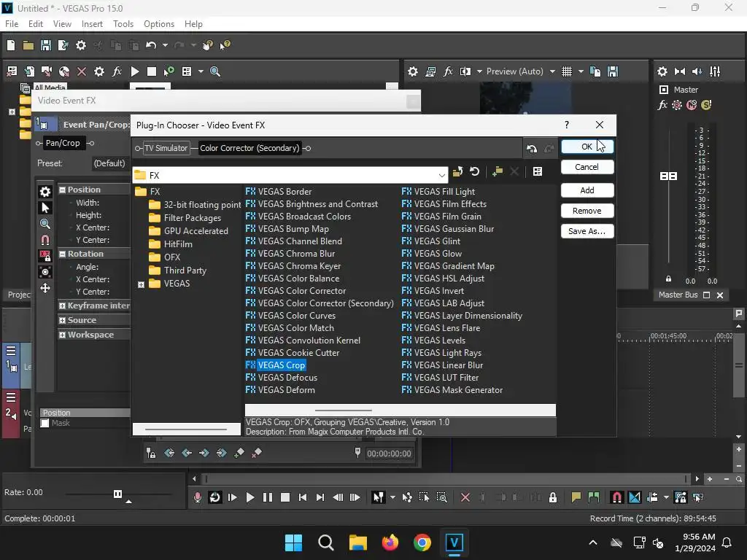Image resolution: width=747 pixels, height=560 pixels.
Task: Open Master bus audio properties gear
Action: tap(662, 71)
